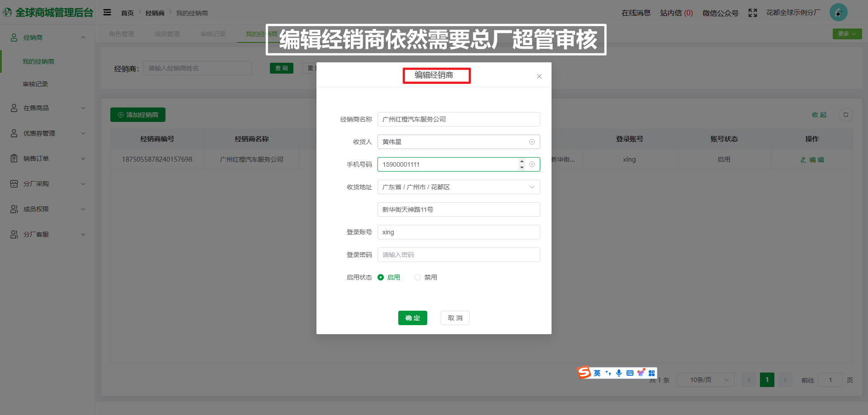868x415 pixels.
Task: Click the 确定 button in the dialog
Action: 412,318
